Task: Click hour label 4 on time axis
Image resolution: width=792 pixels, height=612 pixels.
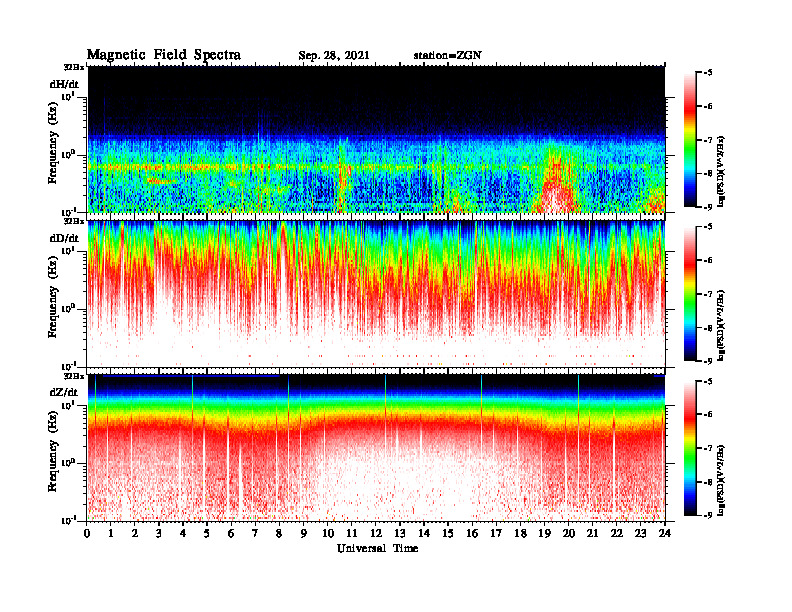Action: 183,534
